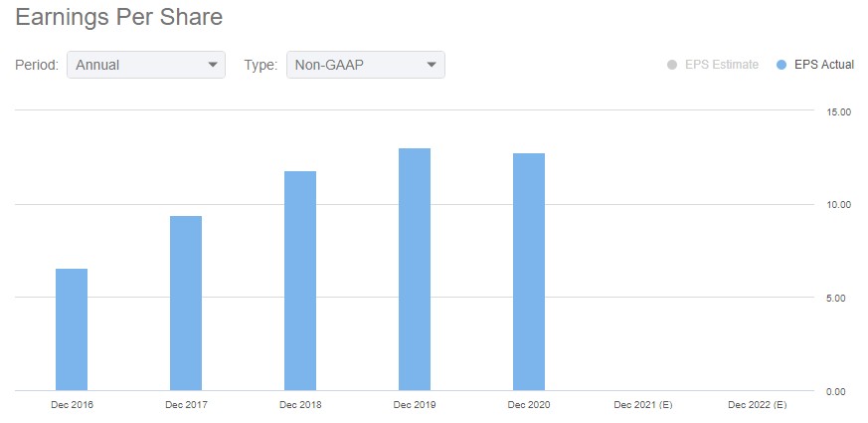The image size is (868, 423).
Task: Select the Dec 2018 EPS bar
Action: point(300,281)
